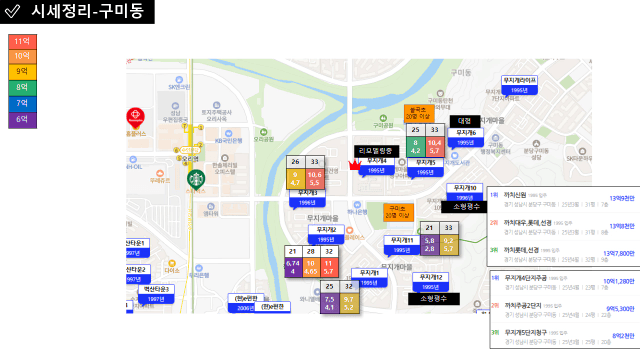Click the black 리모델링중 tag

click(x=376, y=151)
